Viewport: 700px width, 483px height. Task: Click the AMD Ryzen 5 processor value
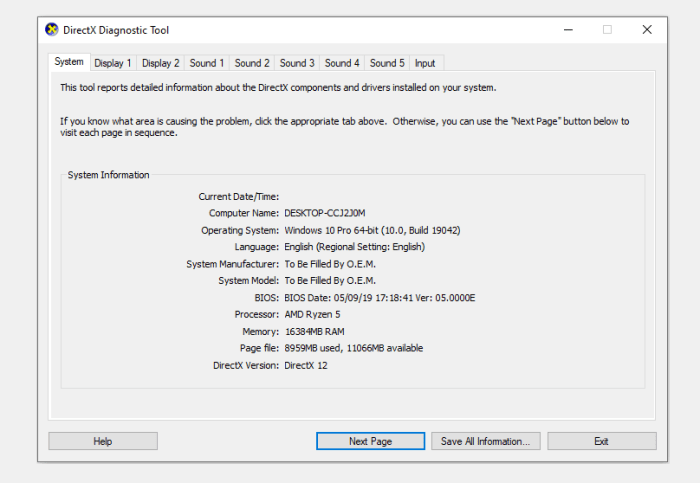(312, 315)
